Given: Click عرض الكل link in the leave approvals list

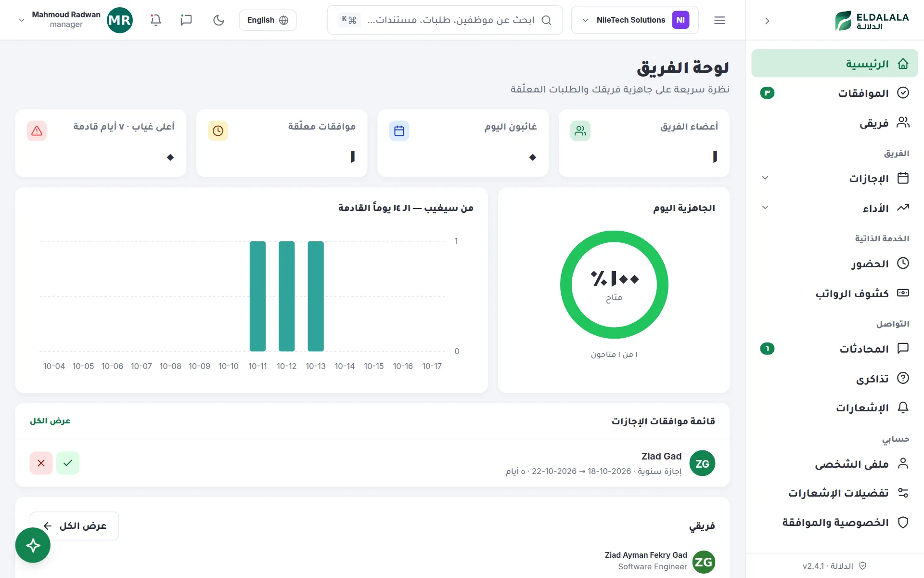Looking at the screenshot, I should point(50,421).
